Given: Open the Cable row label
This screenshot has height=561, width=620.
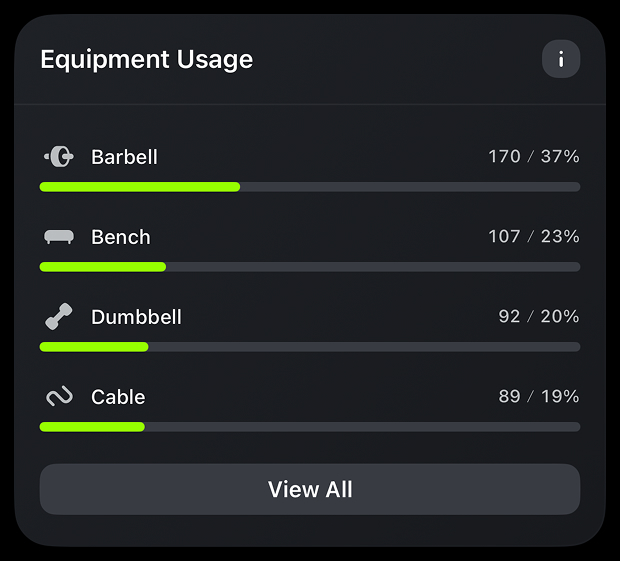Looking at the screenshot, I should [x=118, y=397].
